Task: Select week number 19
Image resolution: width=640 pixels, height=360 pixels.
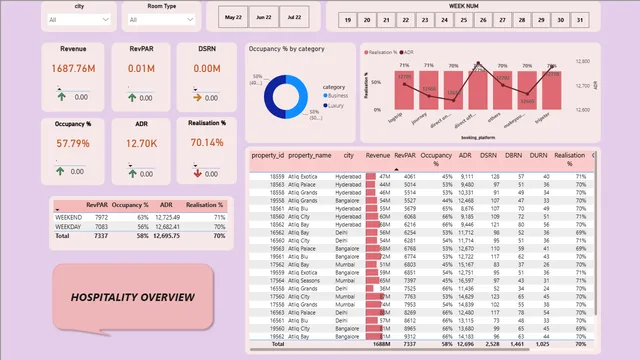Action: pos(348,20)
